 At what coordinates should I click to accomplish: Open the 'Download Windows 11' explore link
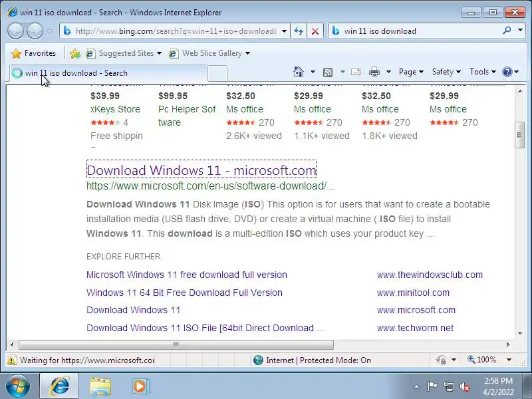[x=133, y=310]
